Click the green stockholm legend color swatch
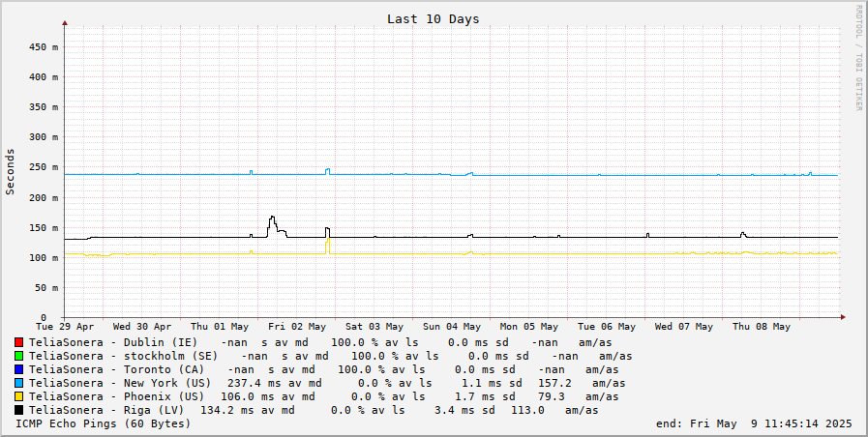Viewport: 868px width, 437px height. click(x=18, y=356)
